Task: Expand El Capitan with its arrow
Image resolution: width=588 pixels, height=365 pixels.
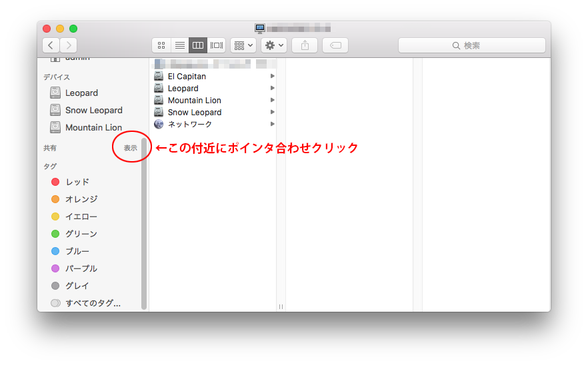Action: click(x=273, y=76)
